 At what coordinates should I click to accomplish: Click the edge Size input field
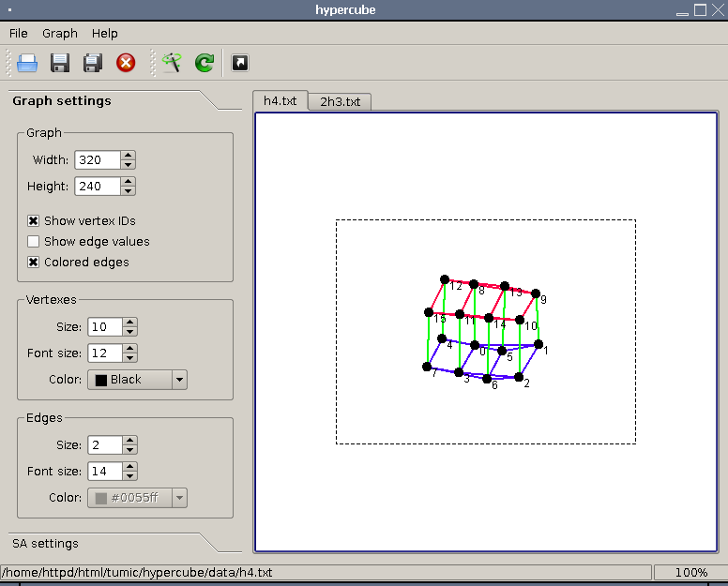click(105, 445)
